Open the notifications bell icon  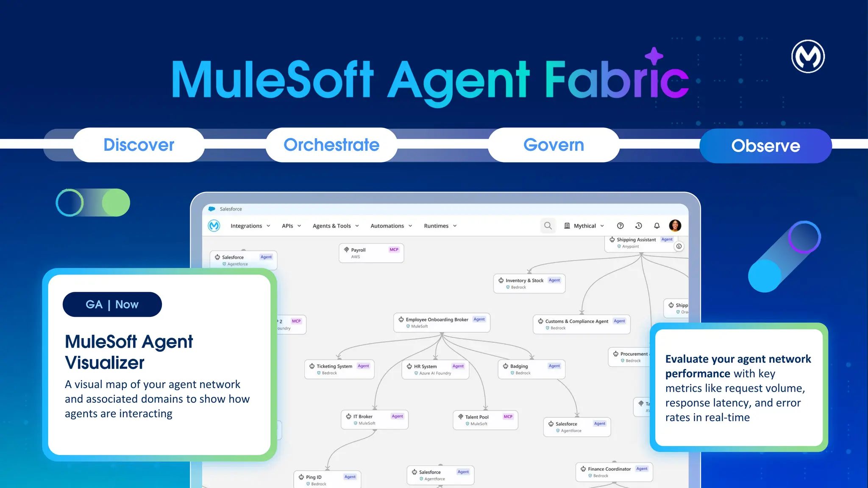[x=657, y=226]
